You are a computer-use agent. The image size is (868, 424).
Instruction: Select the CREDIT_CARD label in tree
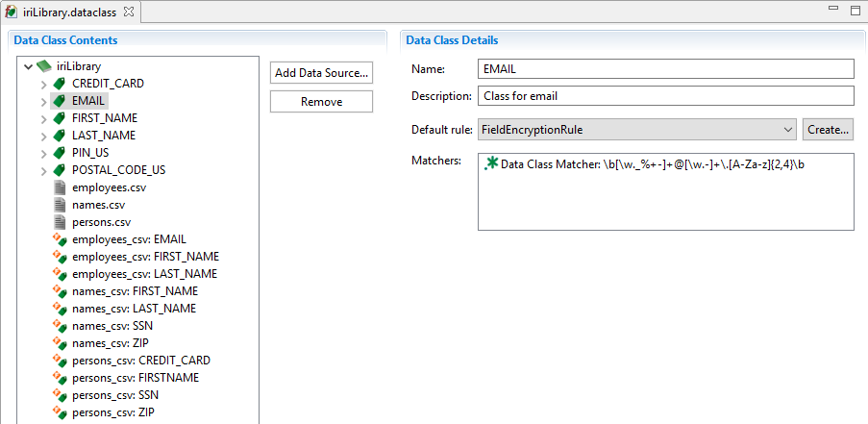pyautogui.click(x=108, y=84)
